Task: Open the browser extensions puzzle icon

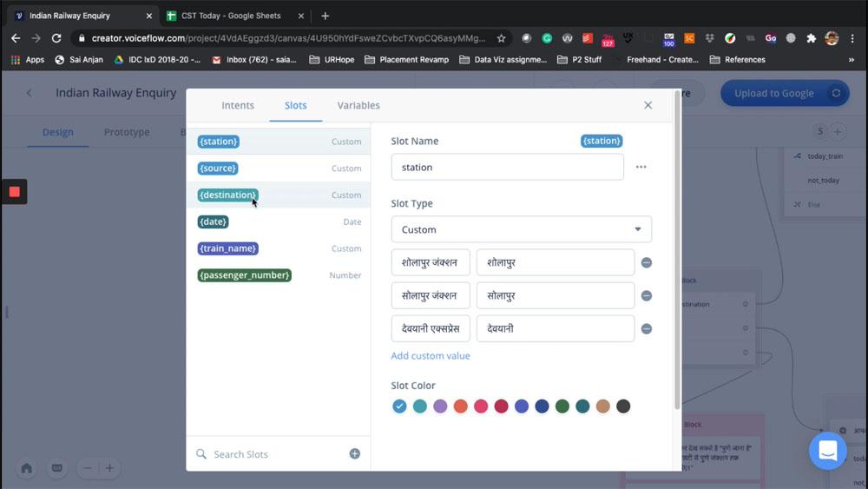Action: [x=811, y=38]
